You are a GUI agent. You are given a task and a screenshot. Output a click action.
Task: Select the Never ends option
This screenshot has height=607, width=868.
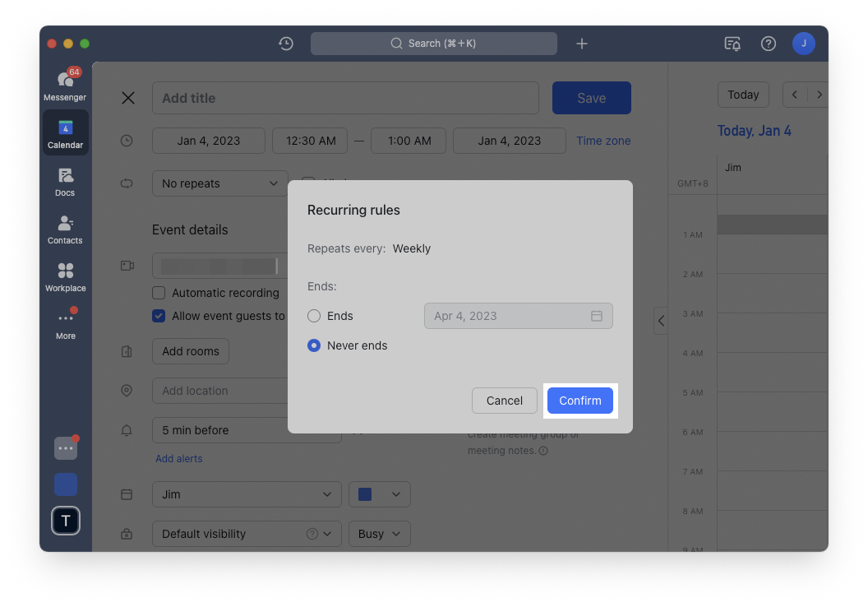314,345
